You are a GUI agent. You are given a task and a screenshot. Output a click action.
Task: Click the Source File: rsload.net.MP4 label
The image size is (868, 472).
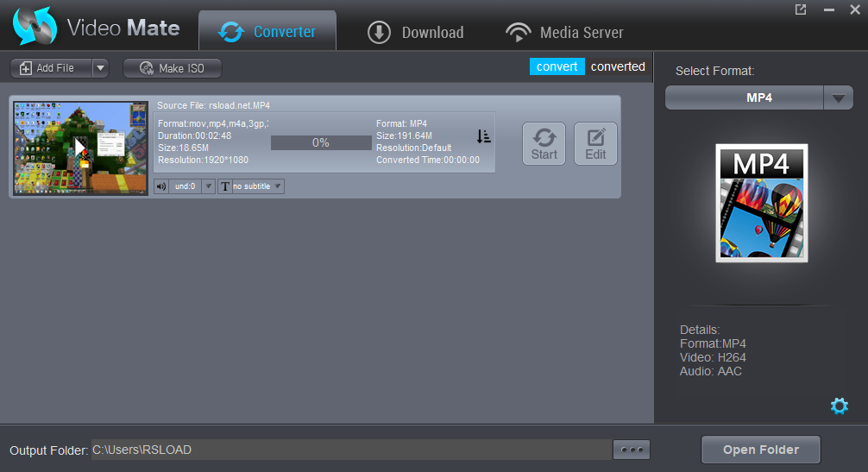[214, 105]
